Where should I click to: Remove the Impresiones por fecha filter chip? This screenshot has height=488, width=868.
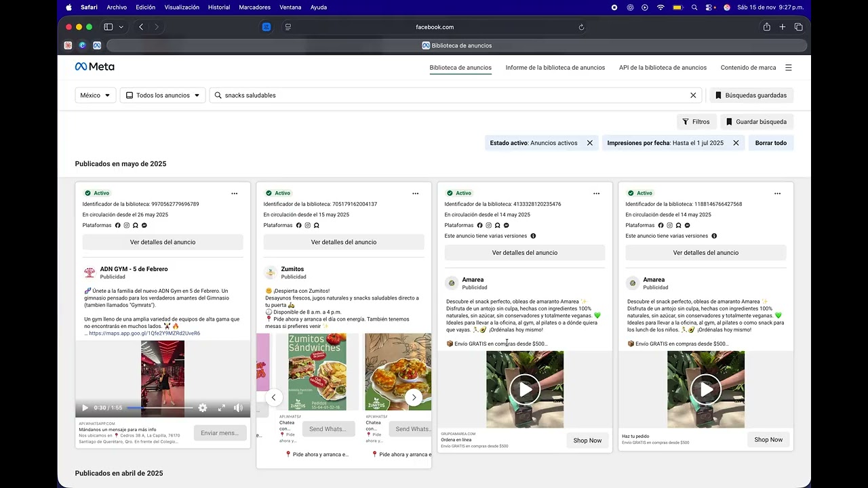coord(736,143)
